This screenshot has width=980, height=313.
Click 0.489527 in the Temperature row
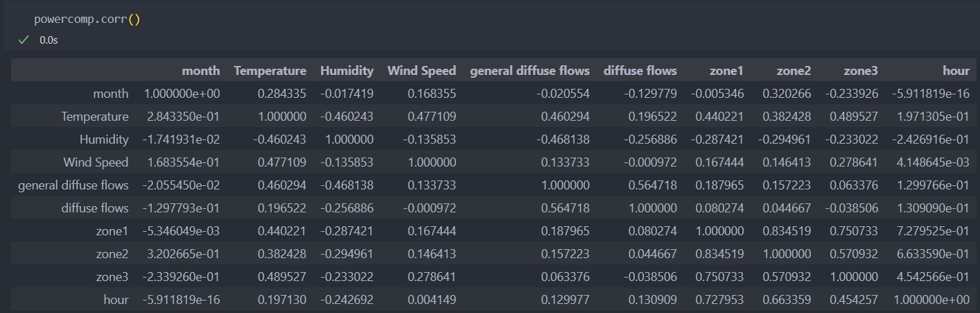tap(855, 117)
